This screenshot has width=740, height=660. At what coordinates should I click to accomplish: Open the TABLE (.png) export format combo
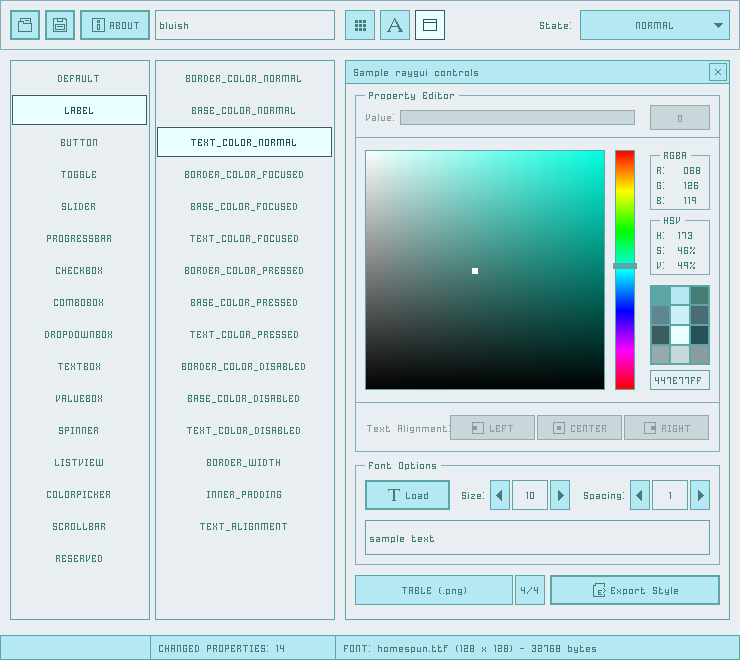433,590
